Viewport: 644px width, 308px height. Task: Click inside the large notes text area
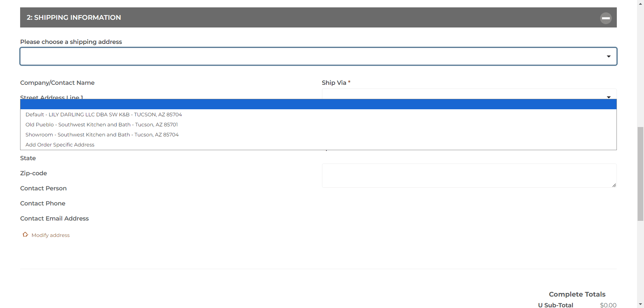(469, 176)
